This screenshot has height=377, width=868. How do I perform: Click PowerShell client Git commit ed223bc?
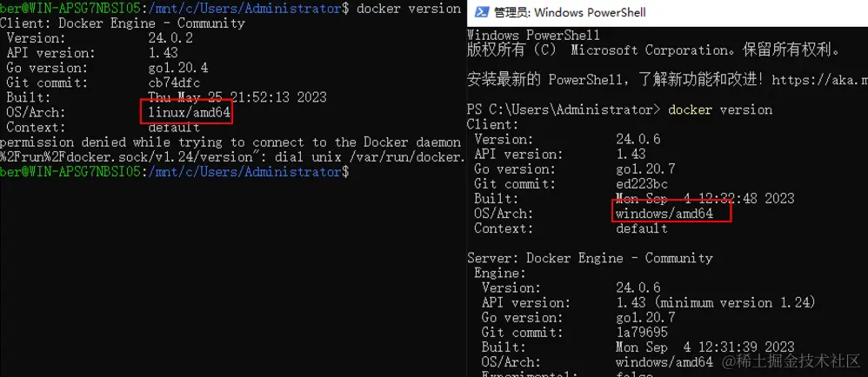click(x=642, y=183)
